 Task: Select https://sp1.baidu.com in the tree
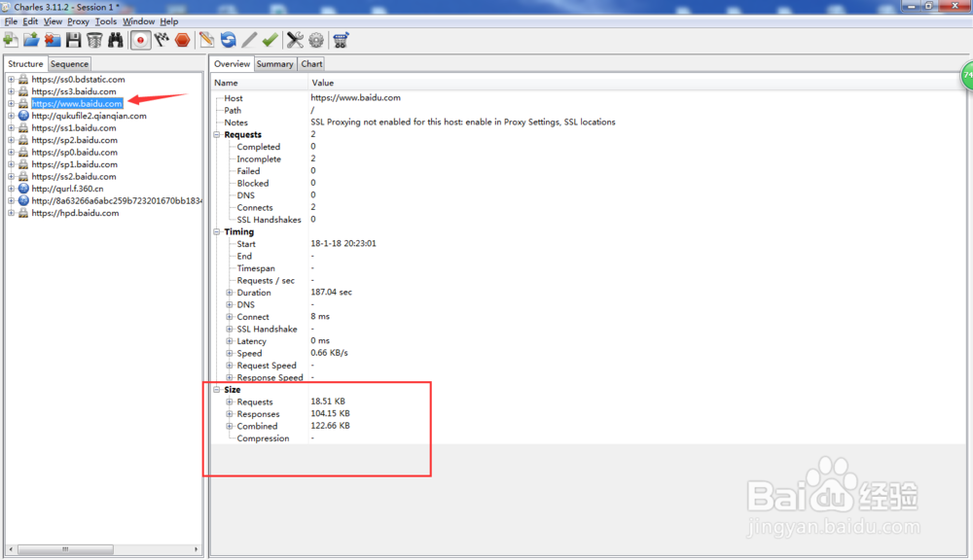pos(75,164)
